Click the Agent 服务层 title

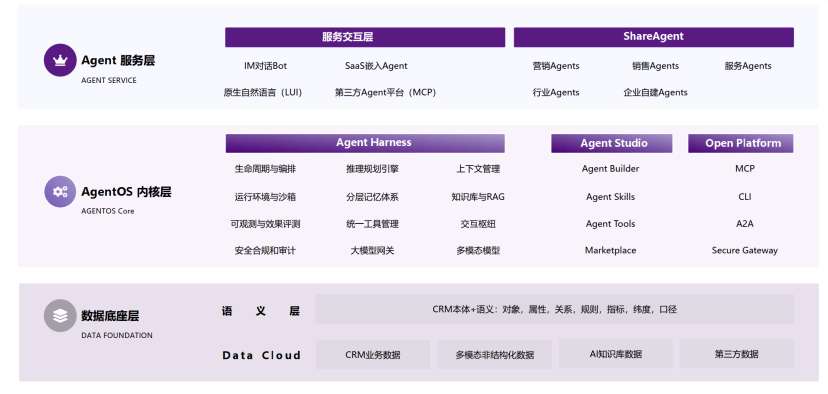click(118, 60)
